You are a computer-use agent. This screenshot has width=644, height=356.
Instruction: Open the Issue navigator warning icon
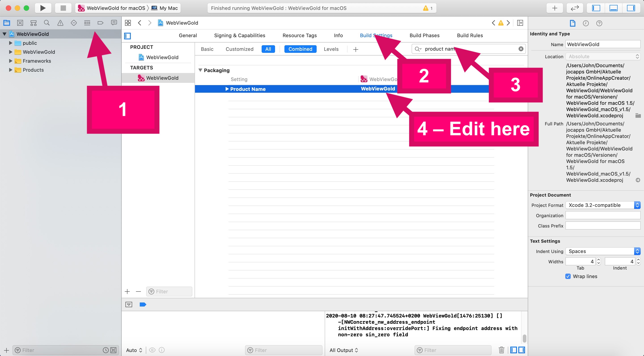click(x=60, y=23)
